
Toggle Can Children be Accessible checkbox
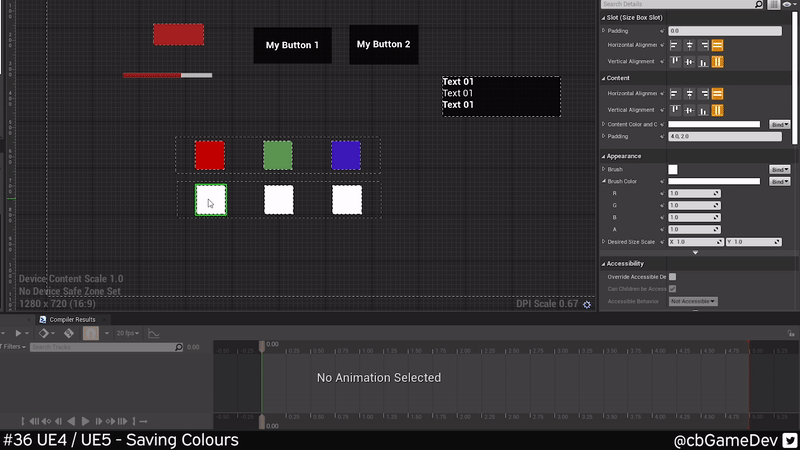point(672,289)
